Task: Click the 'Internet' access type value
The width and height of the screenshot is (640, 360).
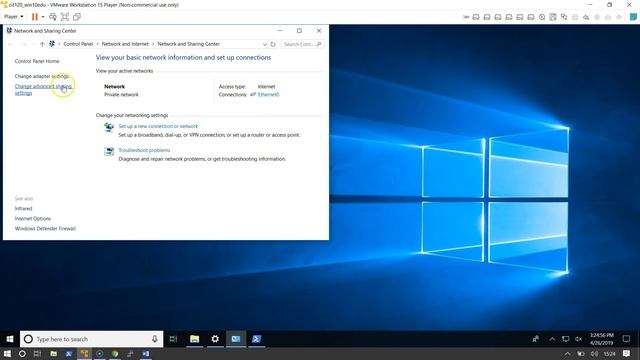Action: pos(266,87)
